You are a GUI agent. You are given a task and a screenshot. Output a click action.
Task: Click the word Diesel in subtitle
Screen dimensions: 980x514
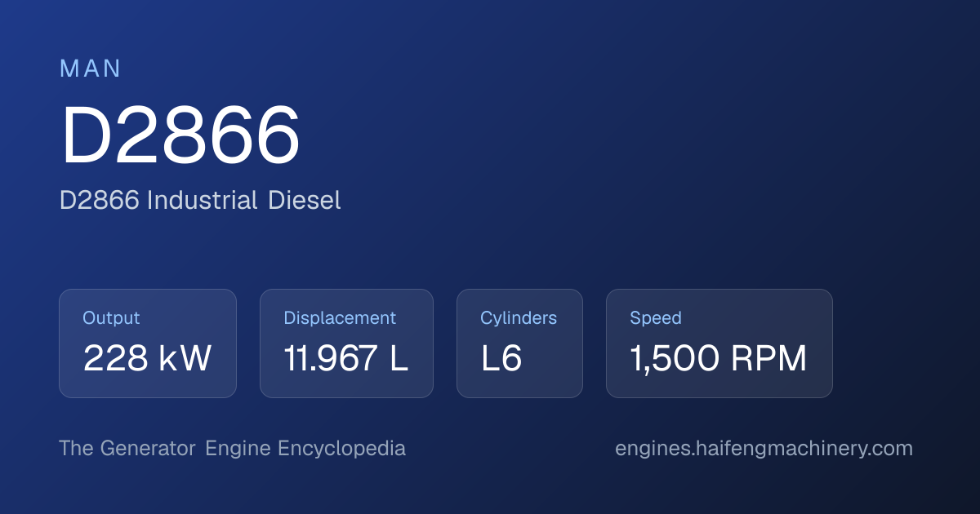[305, 200]
